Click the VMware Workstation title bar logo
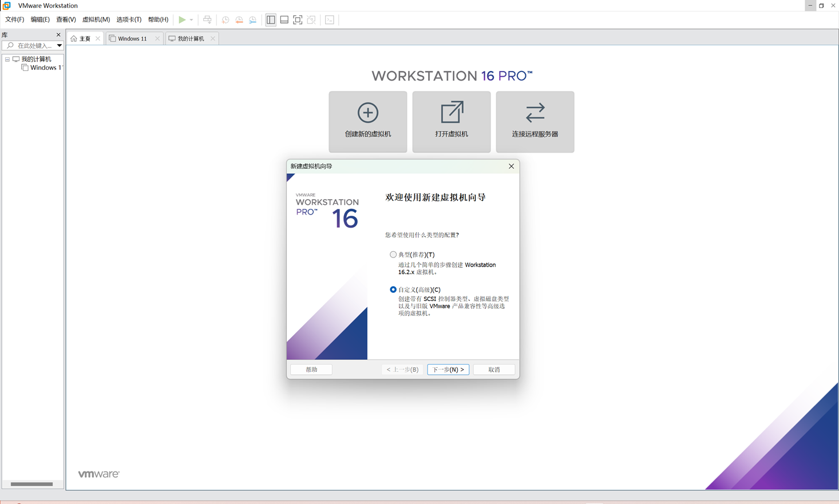Viewport: 839px width, 504px height. click(7, 6)
